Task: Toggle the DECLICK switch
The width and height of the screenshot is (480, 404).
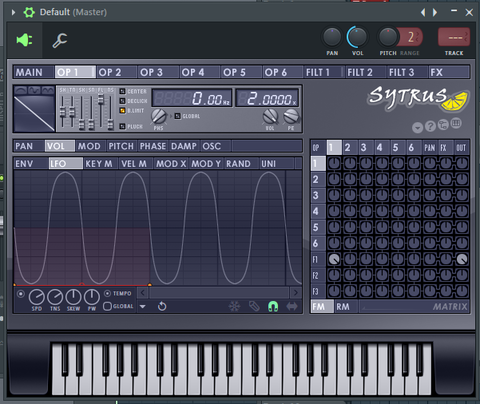Action: (122, 101)
